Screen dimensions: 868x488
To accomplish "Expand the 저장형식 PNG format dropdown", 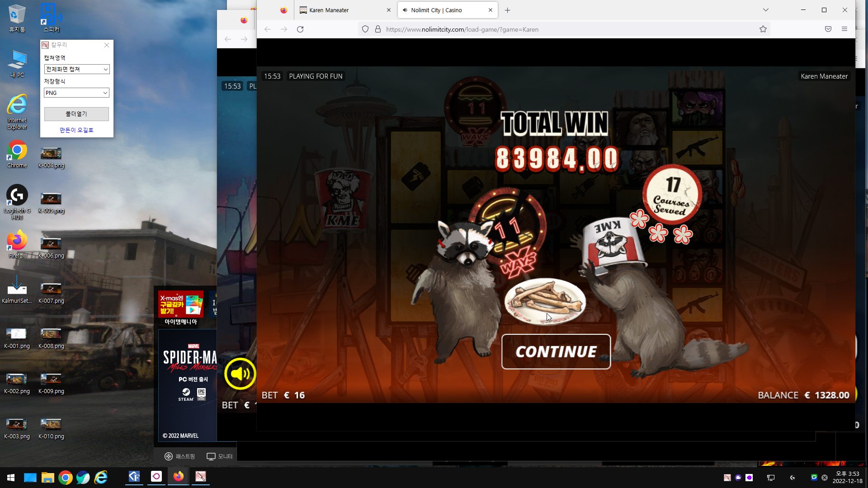I will 76,93.
